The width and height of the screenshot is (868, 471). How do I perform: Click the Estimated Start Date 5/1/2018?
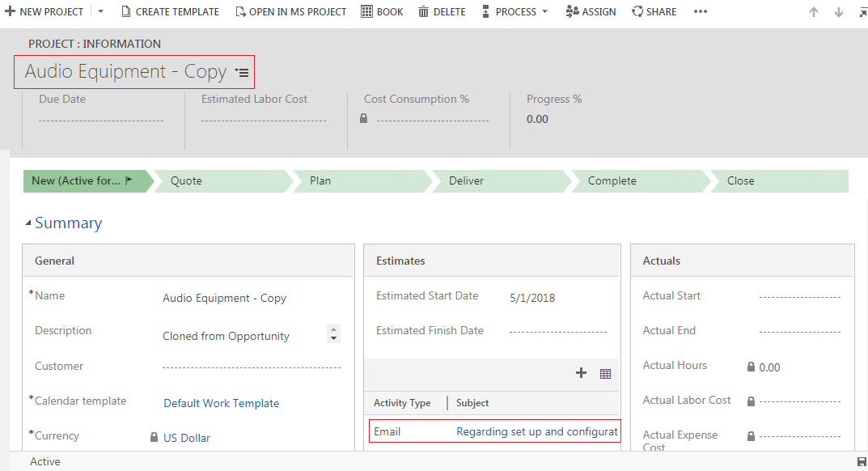point(532,298)
